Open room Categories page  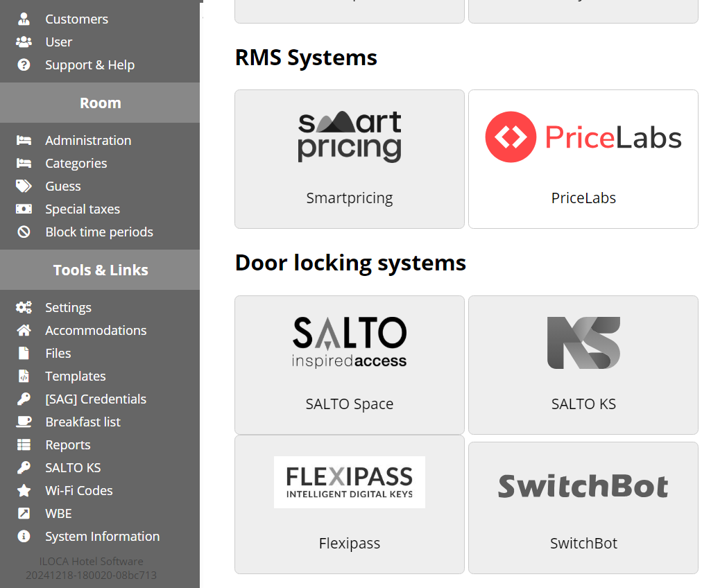click(x=76, y=164)
